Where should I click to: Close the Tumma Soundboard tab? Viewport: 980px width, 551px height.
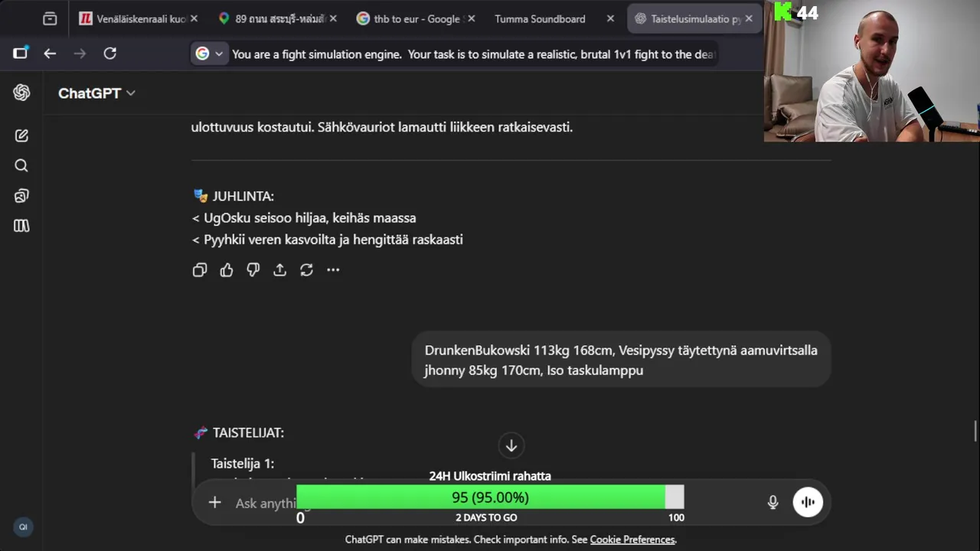point(610,19)
